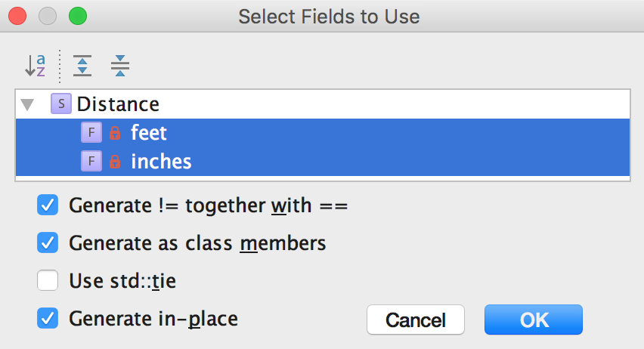Click the private lock icon on inches
The width and height of the screenshot is (644, 349).
click(115, 161)
